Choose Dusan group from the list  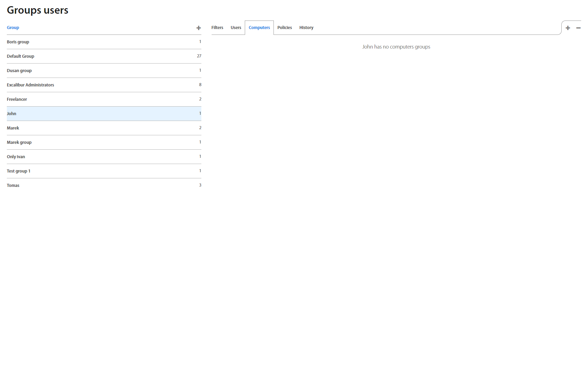[x=19, y=71]
